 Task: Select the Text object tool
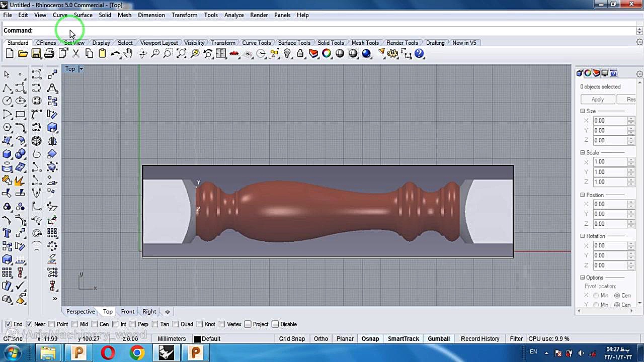pyautogui.click(x=7, y=233)
